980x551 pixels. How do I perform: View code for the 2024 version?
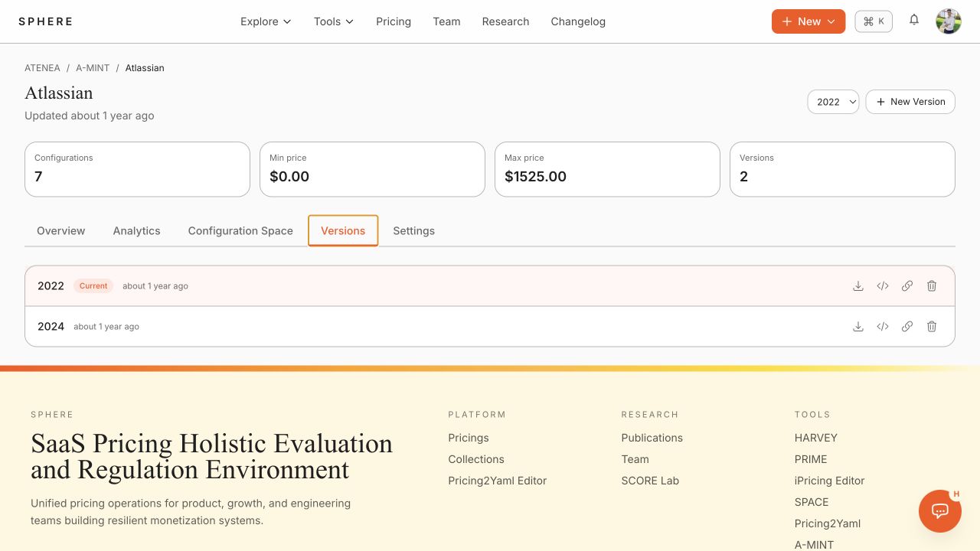tap(883, 327)
